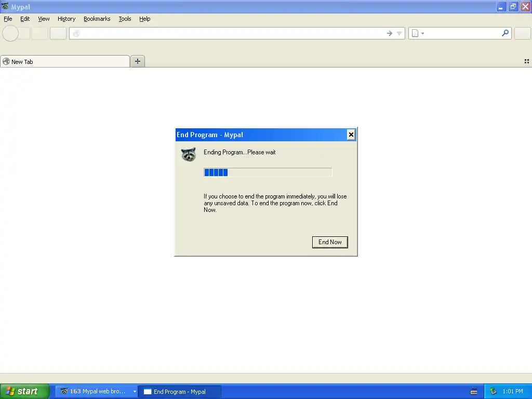Open the Windows Start menu
The image size is (532, 399).
coord(25,391)
